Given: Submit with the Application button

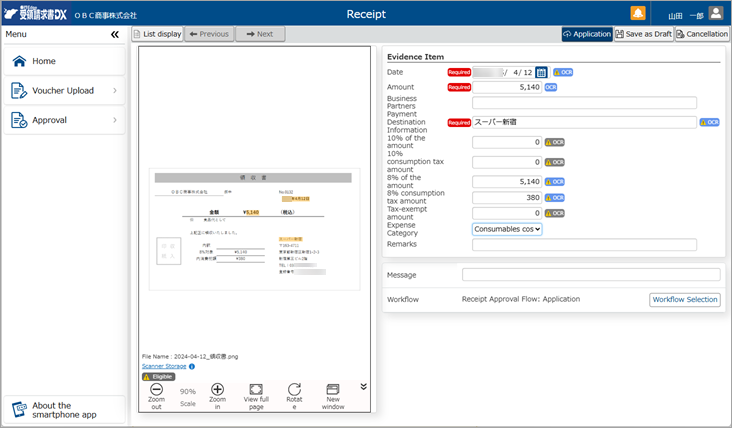Looking at the screenshot, I should [x=587, y=34].
